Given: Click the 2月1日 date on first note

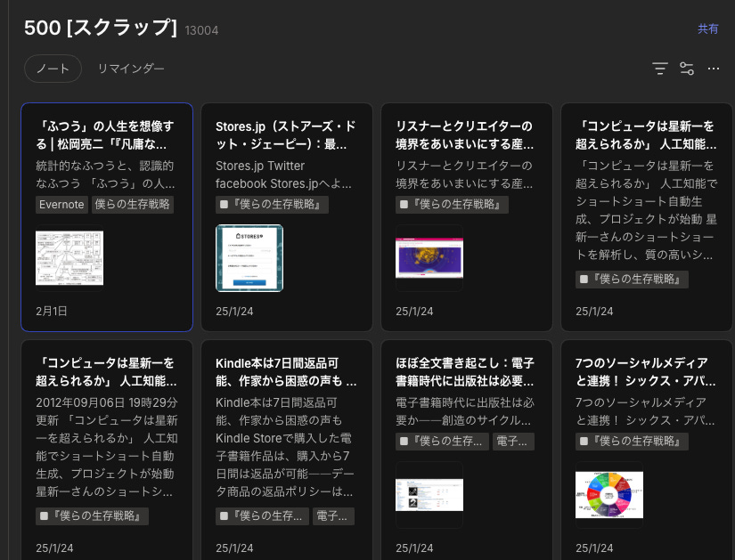Looking at the screenshot, I should tap(52, 312).
